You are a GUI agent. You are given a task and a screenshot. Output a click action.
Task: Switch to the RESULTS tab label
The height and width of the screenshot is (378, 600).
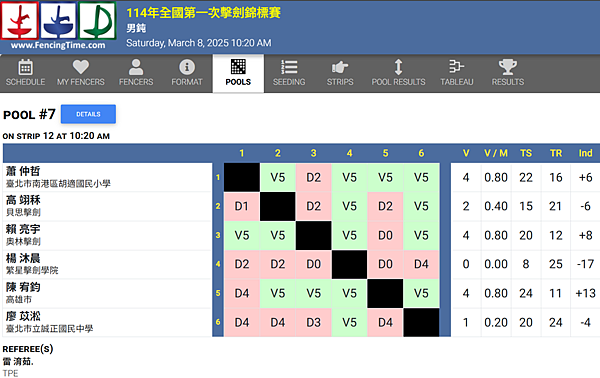pos(508,82)
